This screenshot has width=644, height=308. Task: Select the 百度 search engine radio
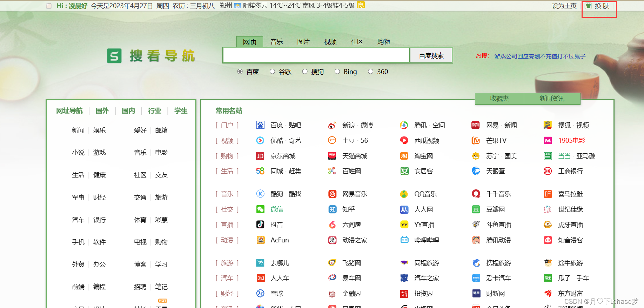tap(240, 72)
